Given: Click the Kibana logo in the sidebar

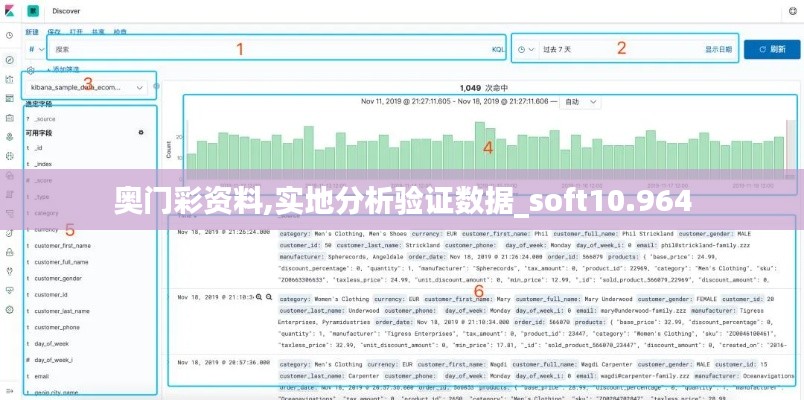Looking at the screenshot, I should pos(9,11).
